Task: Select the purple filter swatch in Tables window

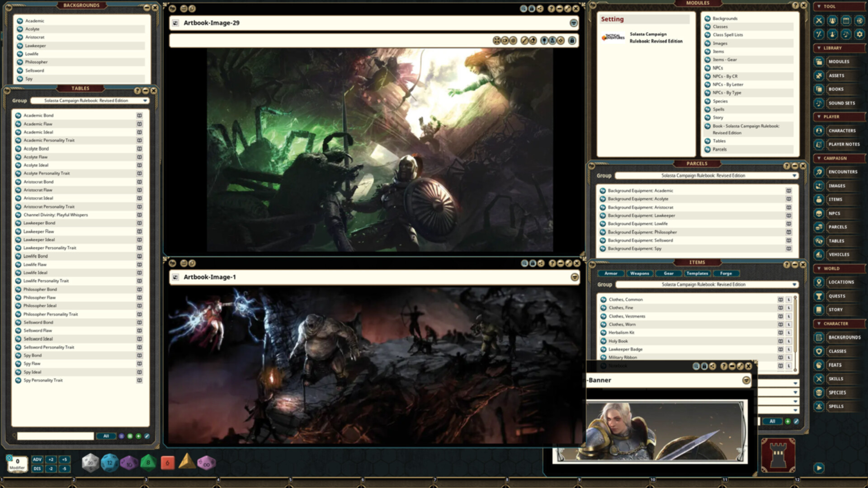Action: point(121,436)
